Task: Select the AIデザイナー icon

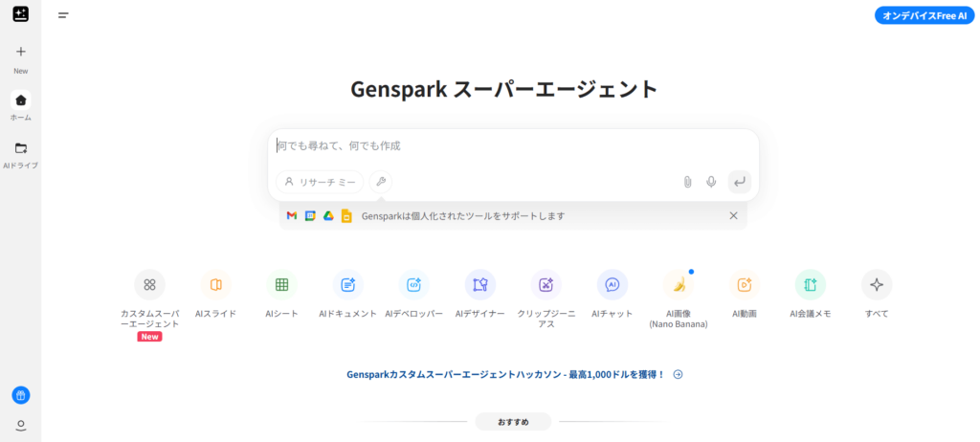Action: 479,284
